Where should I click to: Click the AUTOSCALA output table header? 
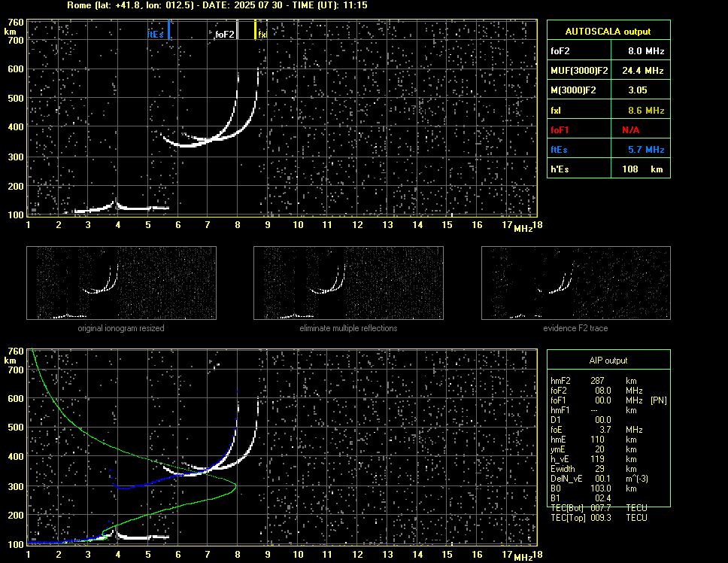pyautogui.click(x=608, y=31)
